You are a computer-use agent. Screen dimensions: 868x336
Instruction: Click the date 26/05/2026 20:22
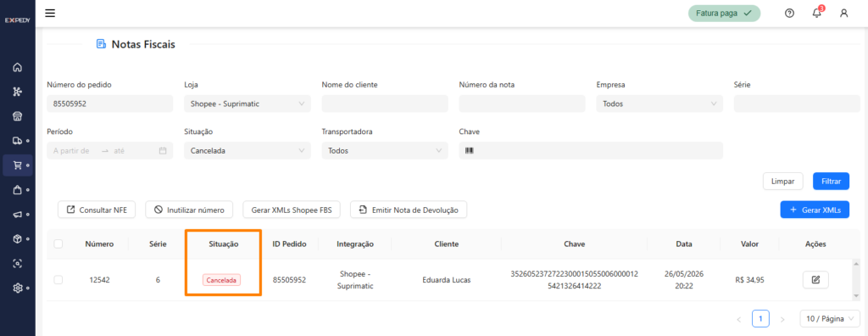[x=684, y=280]
